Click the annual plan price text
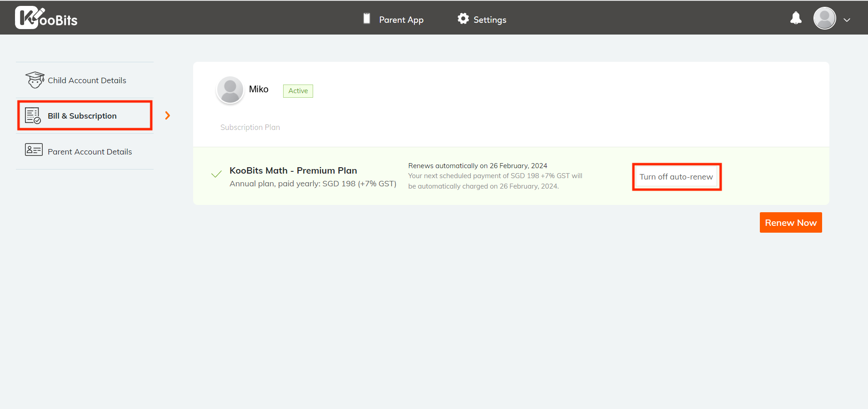 pyautogui.click(x=313, y=184)
